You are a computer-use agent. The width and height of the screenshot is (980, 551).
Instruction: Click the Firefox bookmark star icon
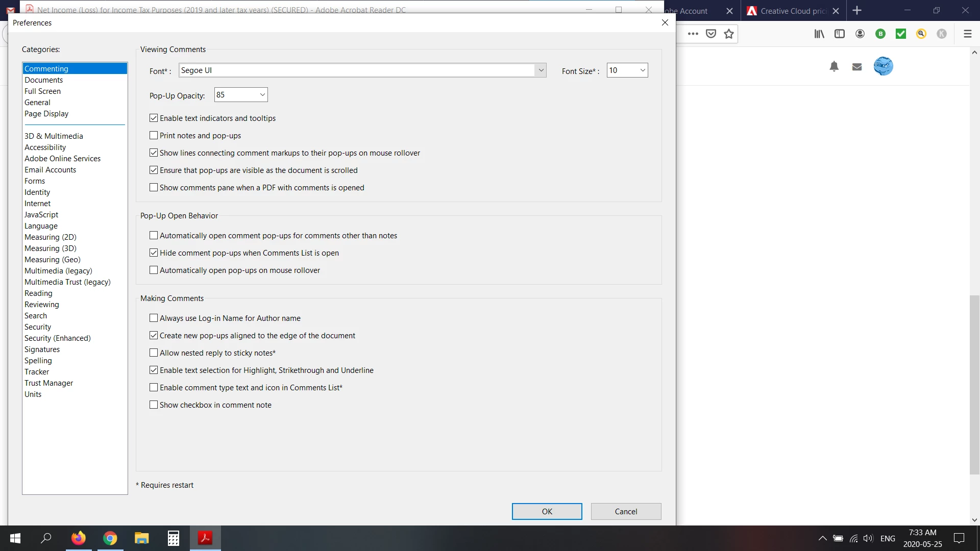pyautogui.click(x=729, y=34)
